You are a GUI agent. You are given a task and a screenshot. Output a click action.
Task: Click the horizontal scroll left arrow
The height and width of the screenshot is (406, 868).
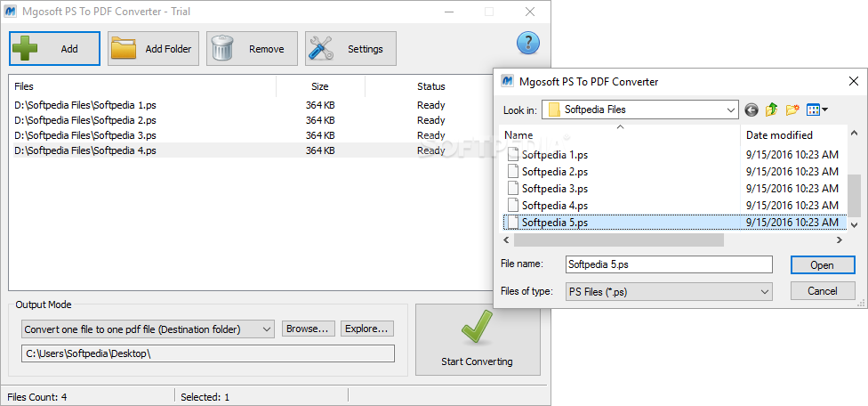point(506,240)
